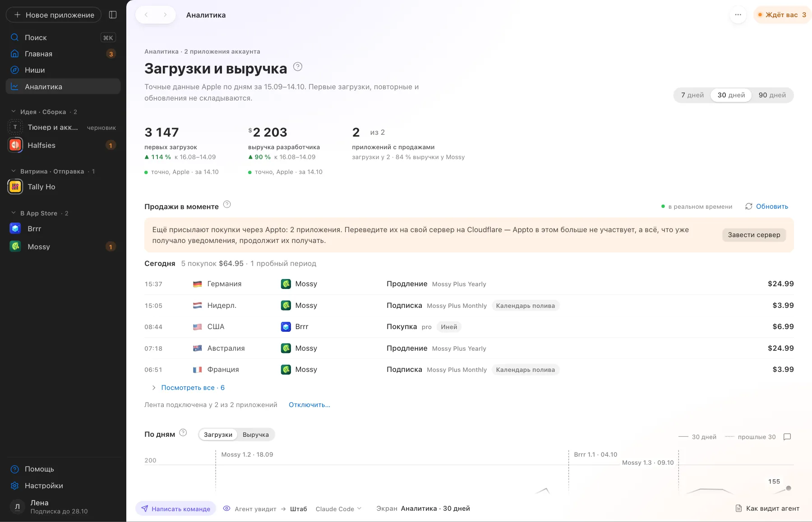Click Обновить to refresh sales
Screen dimensions: 812x522
pos(767,206)
